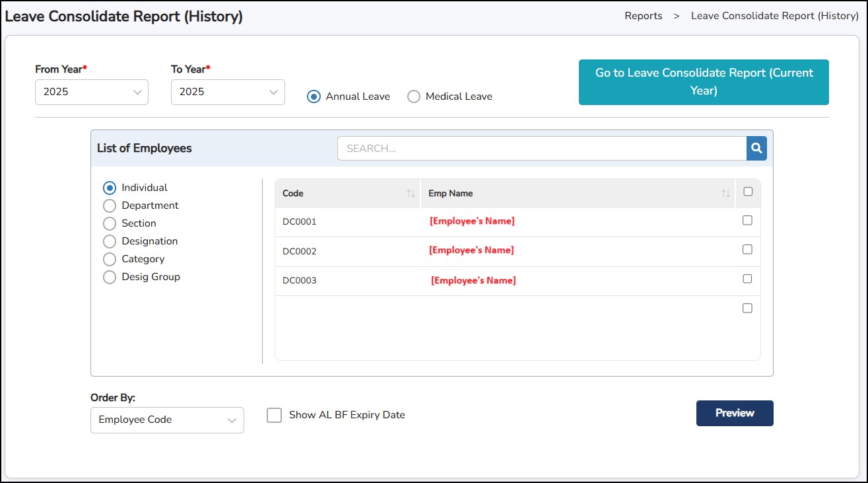Open the To Year dropdown
This screenshot has width=868, height=483.
[228, 93]
